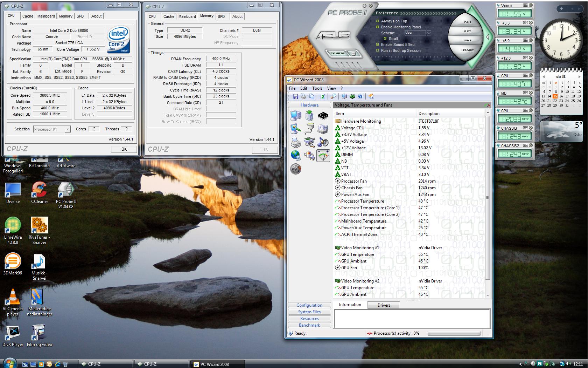Open the Multimedia music note icon in Hardware panel

323,142
